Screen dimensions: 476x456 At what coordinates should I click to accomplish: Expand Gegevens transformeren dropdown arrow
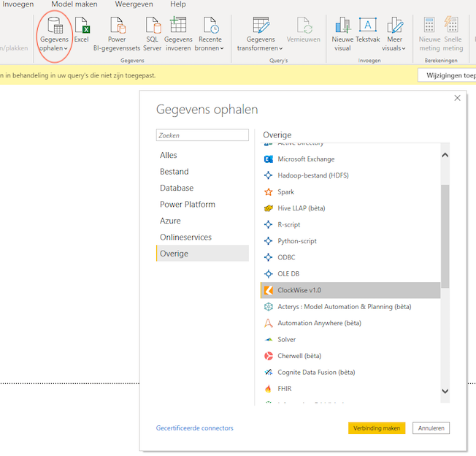point(281,49)
